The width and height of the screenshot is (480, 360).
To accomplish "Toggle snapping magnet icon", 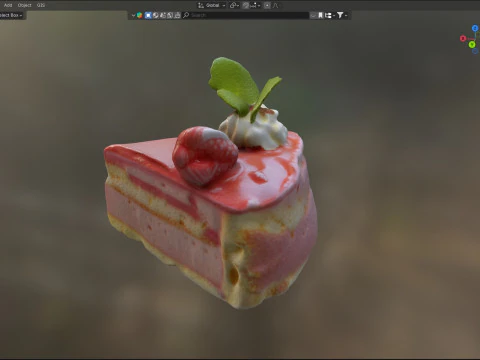I will tap(246, 5).
